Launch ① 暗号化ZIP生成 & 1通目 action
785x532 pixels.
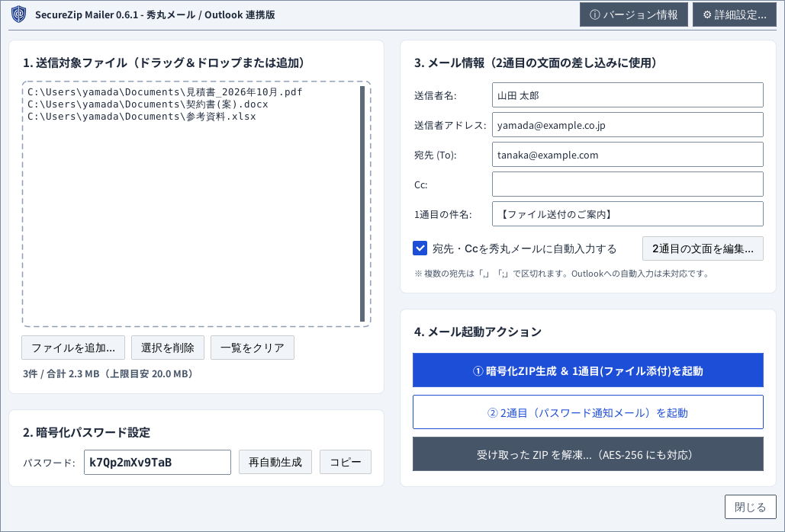point(587,370)
